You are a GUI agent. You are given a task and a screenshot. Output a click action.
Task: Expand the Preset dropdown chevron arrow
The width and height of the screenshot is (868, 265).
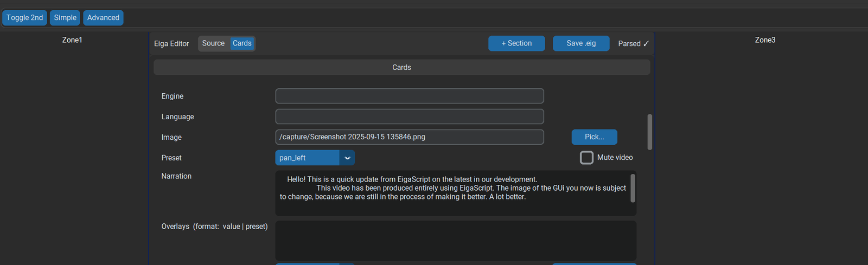[347, 158]
